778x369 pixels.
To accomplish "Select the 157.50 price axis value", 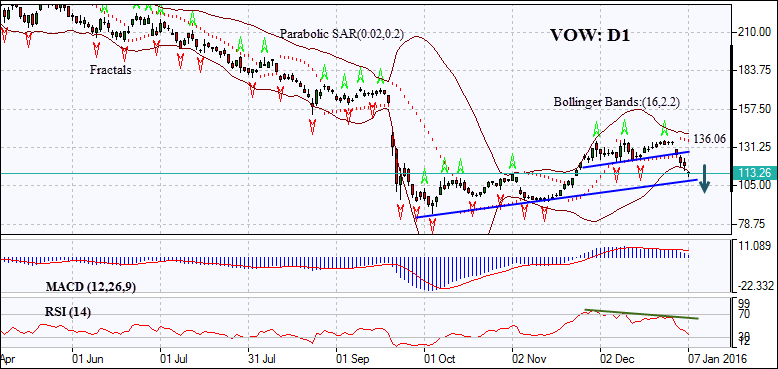I will [x=753, y=109].
